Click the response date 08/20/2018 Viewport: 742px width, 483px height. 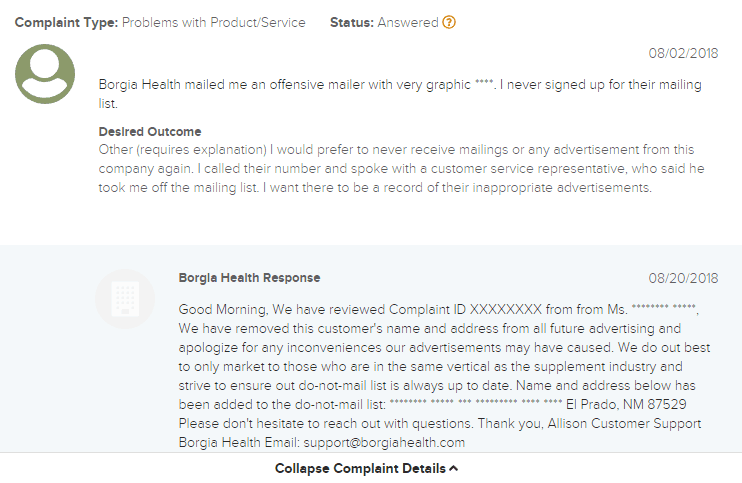pyautogui.click(x=682, y=278)
